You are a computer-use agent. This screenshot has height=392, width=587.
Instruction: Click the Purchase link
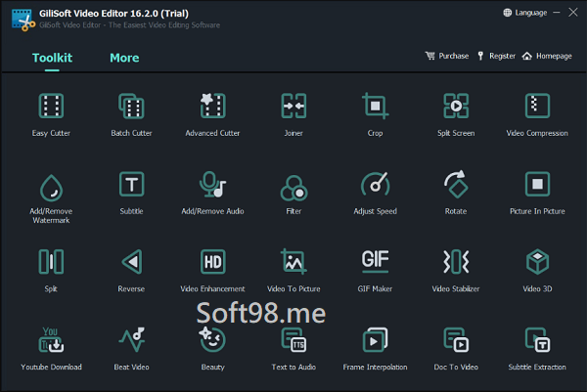447,56
